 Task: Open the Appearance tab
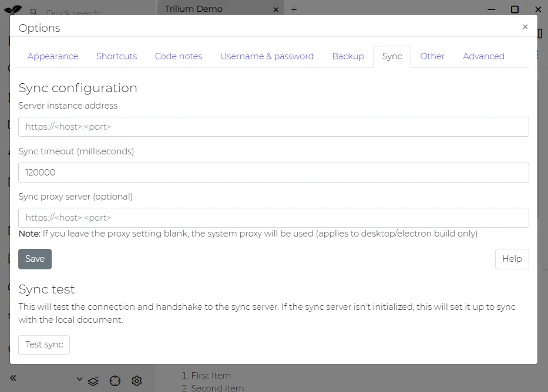click(53, 56)
